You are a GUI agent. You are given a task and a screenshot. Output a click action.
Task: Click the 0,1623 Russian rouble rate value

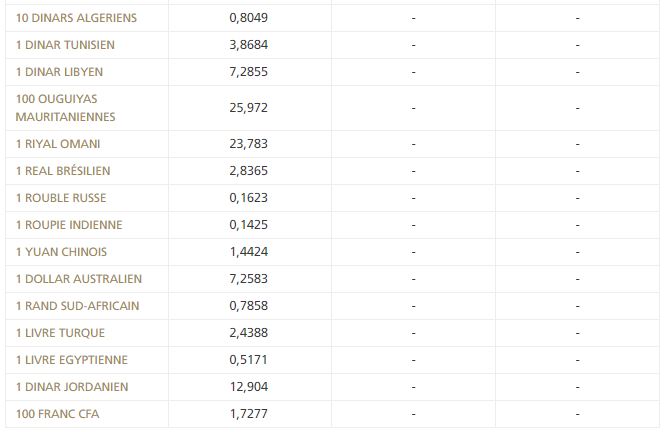tap(249, 198)
